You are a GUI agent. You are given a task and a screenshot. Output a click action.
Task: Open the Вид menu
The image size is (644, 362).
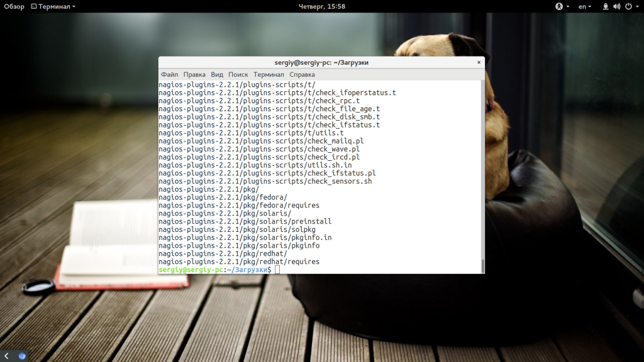click(217, 74)
